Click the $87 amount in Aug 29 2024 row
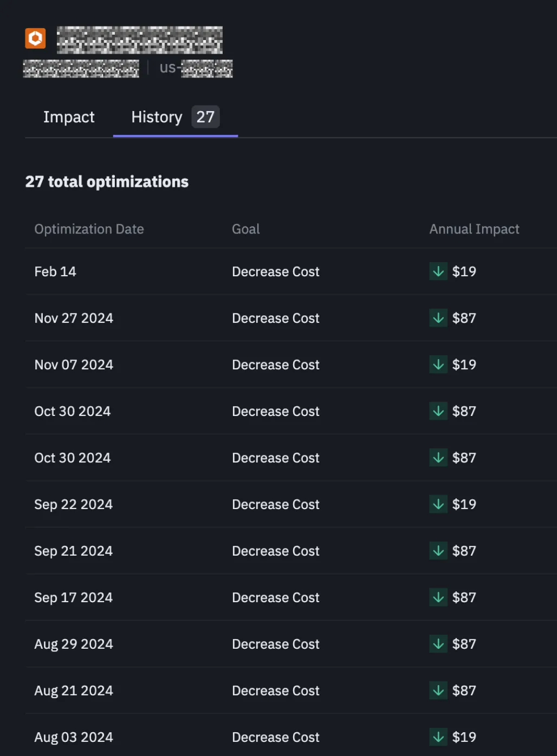 click(x=464, y=644)
